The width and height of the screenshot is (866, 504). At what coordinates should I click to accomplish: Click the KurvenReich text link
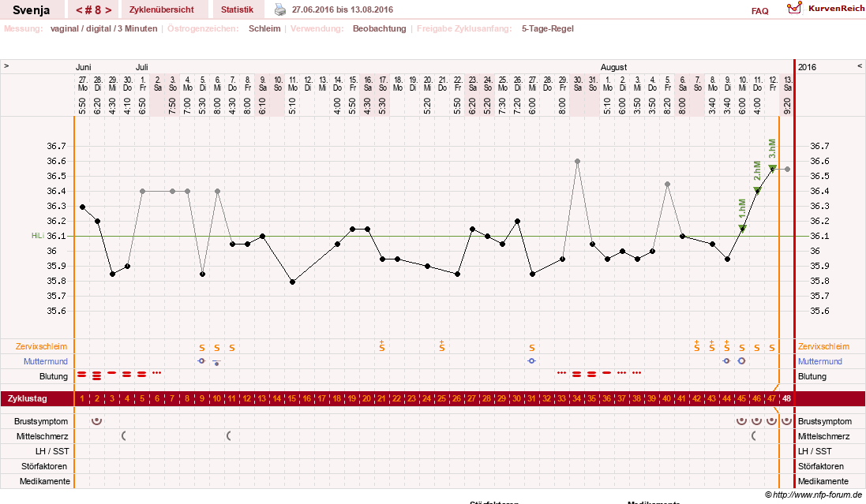coord(836,8)
